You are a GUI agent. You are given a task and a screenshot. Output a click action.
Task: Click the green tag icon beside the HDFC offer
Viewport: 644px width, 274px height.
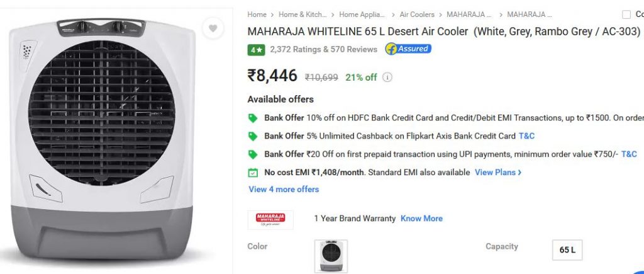tap(253, 118)
